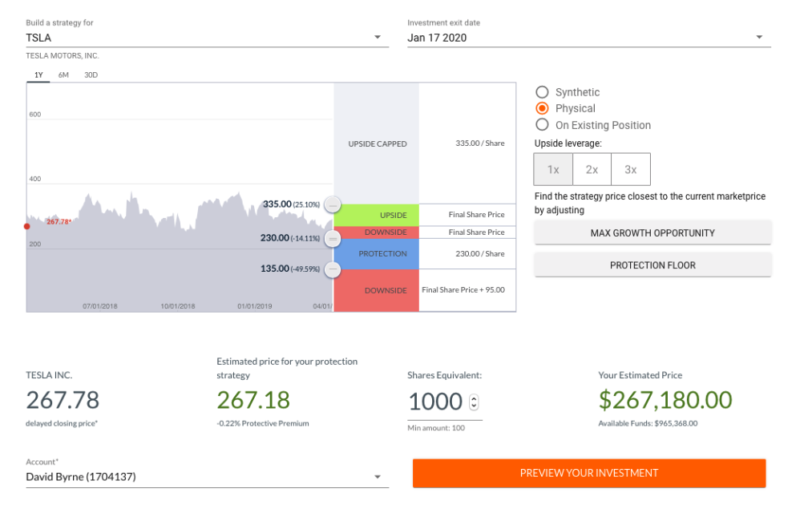Click the '$267,180.00' estimated price value
This screenshot has height=517, width=812.
[665, 400]
